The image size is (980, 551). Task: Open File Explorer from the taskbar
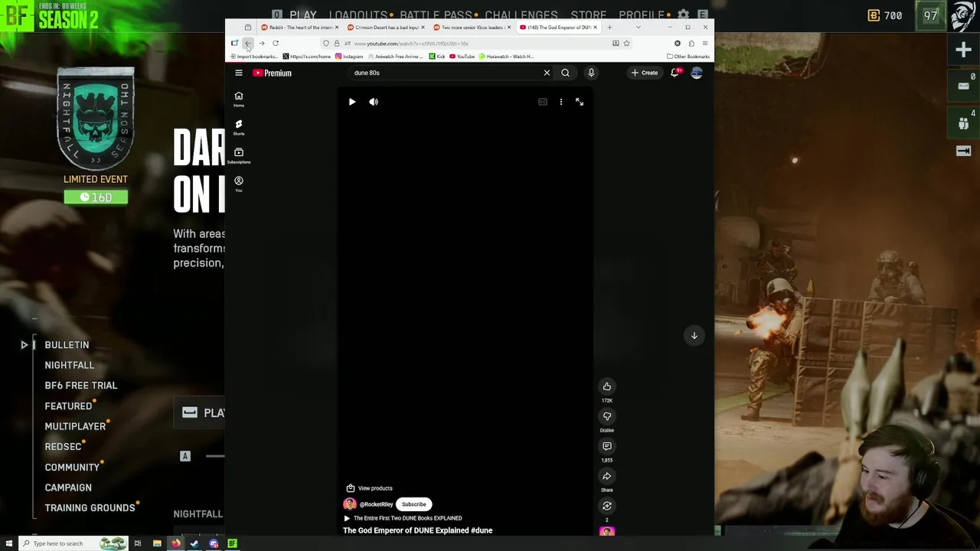tap(157, 543)
